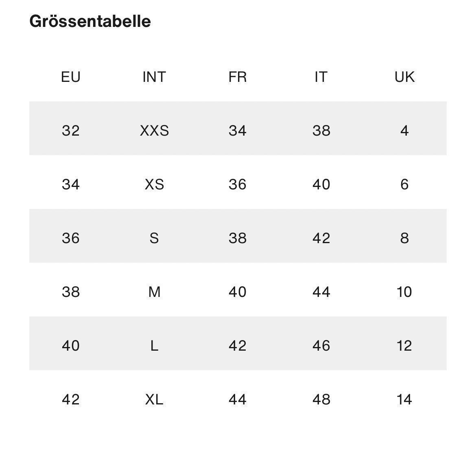Select the UK column header

click(404, 77)
